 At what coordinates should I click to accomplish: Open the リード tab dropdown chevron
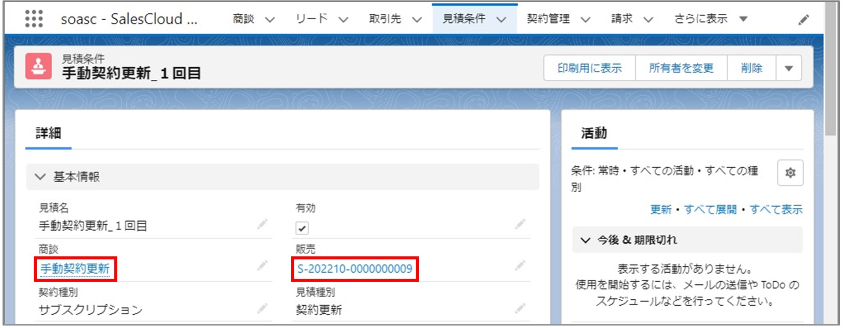click(x=343, y=19)
